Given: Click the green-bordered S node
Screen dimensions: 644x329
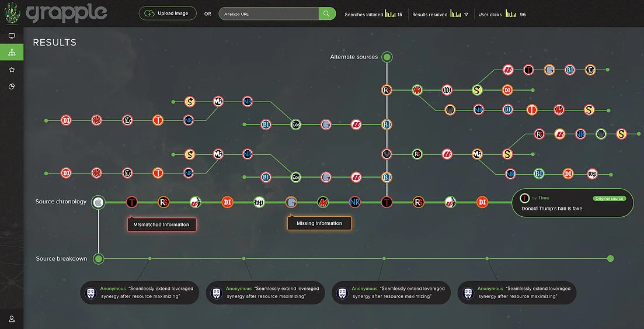Looking at the screenshot, I should (x=477, y=90).
